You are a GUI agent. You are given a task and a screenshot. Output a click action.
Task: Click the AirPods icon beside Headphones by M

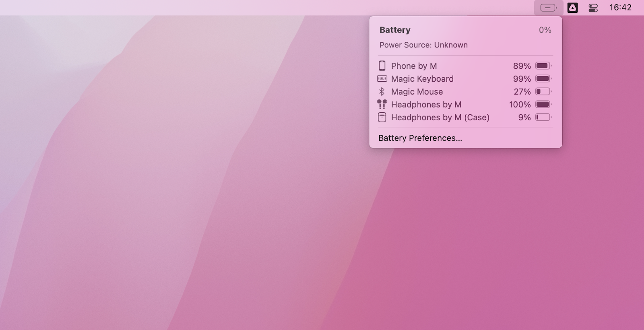point(382,104)
